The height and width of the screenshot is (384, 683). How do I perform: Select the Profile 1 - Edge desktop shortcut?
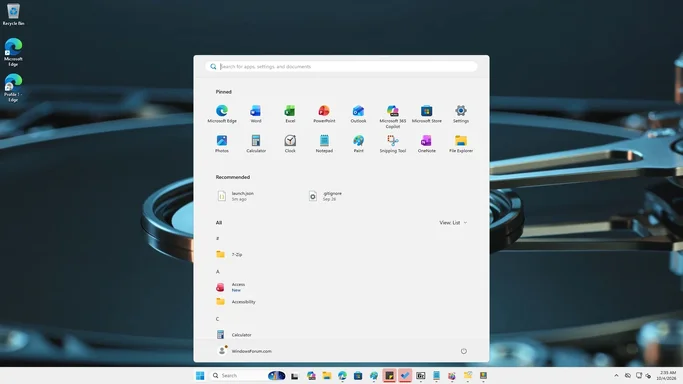(14, 88)
